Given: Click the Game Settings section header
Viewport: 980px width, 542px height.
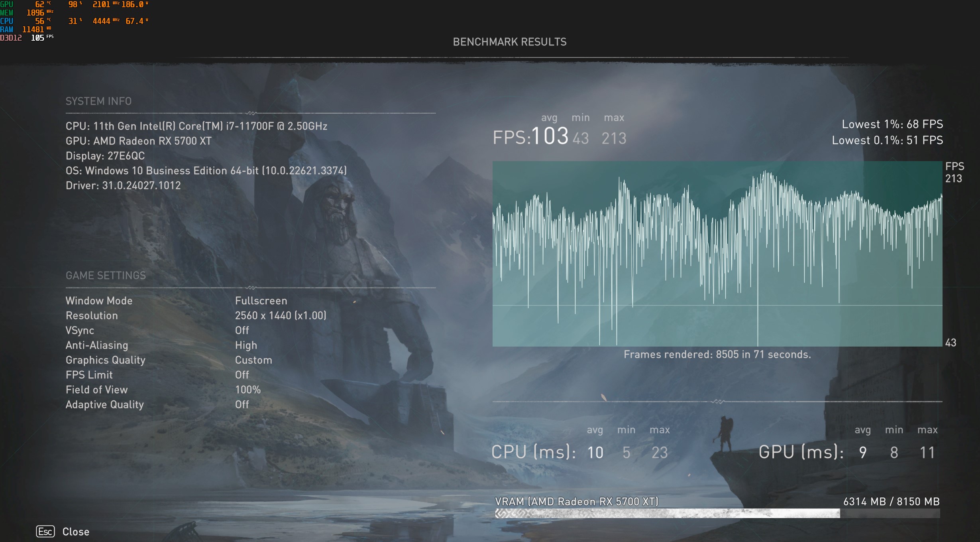Looking at the screenshot, I should coord(106,276).
